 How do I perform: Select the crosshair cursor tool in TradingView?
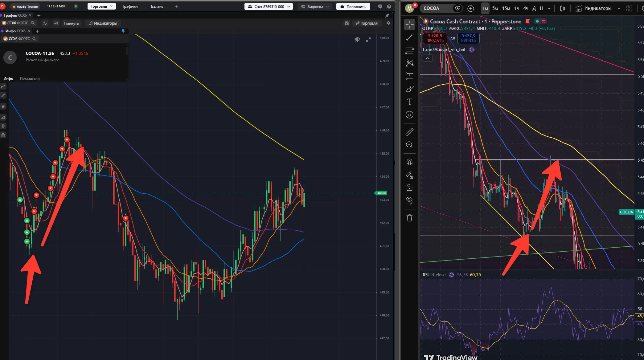(x=409, y=25)
